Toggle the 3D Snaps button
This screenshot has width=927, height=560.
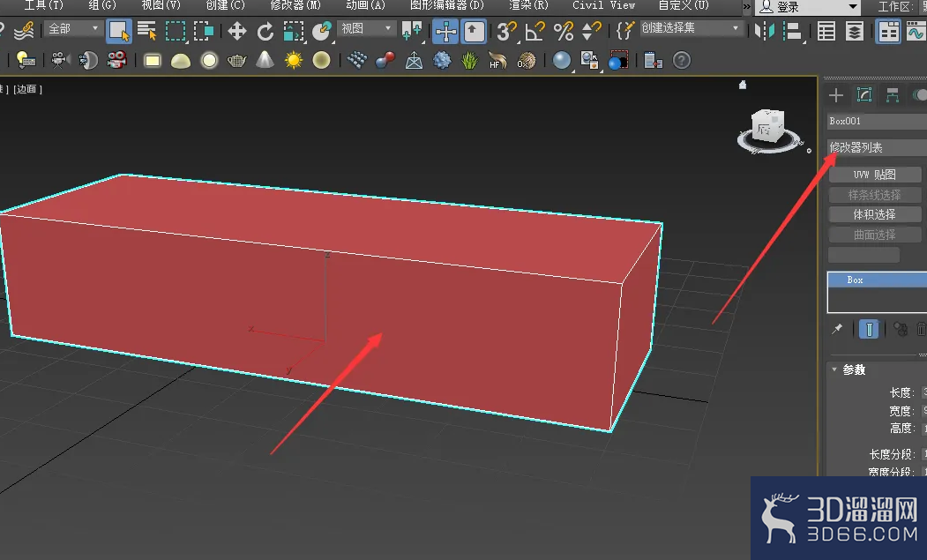(506, 31)
